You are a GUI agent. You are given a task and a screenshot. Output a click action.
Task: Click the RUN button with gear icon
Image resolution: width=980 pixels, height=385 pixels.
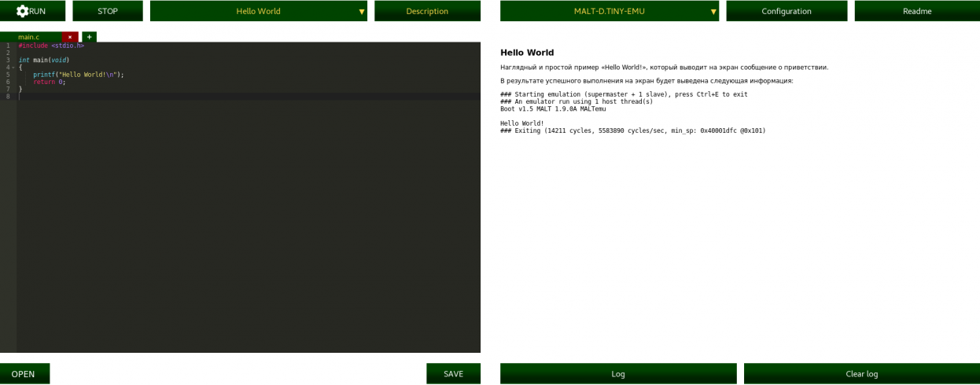pyautogui.click(x=32, y=11)
